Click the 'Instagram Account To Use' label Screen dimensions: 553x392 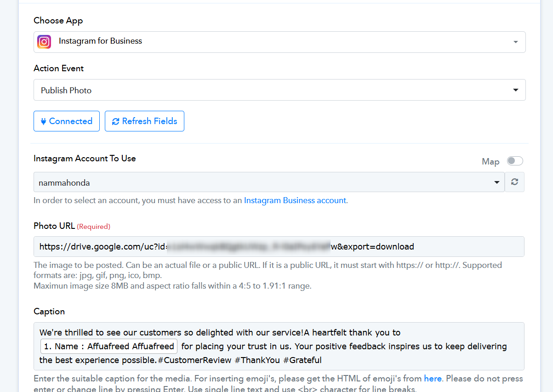85,158
